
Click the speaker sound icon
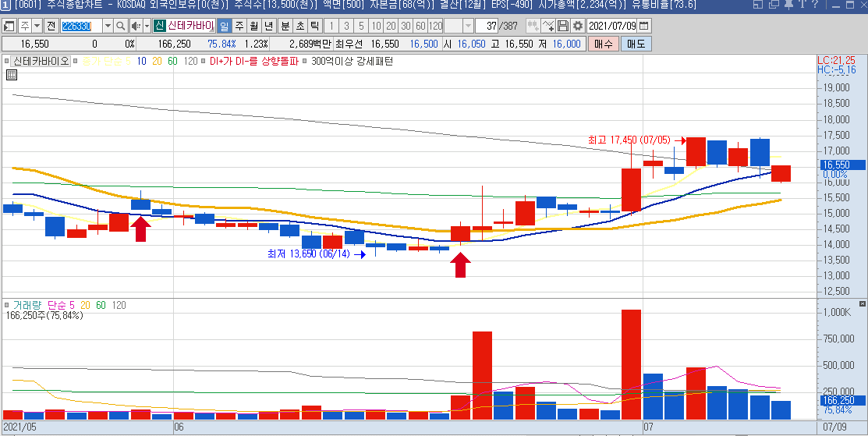136,26
